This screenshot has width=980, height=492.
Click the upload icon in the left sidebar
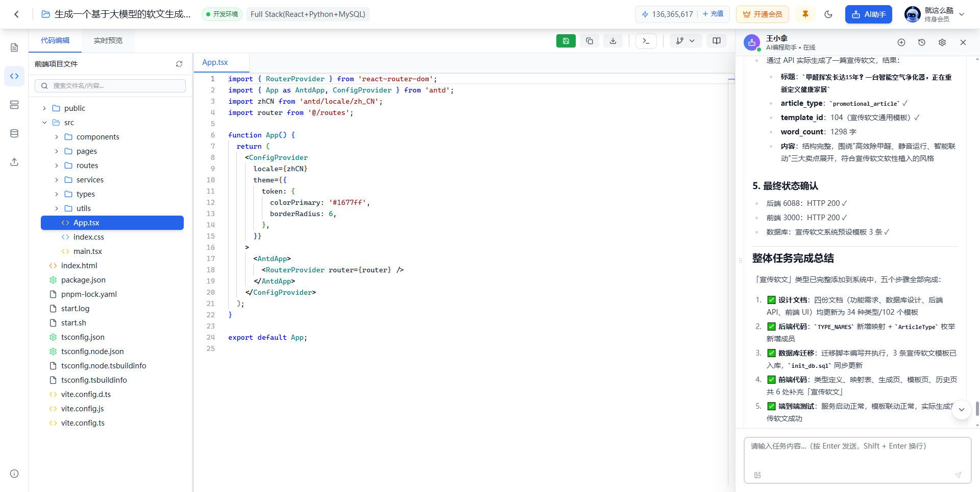click(14, 162)
